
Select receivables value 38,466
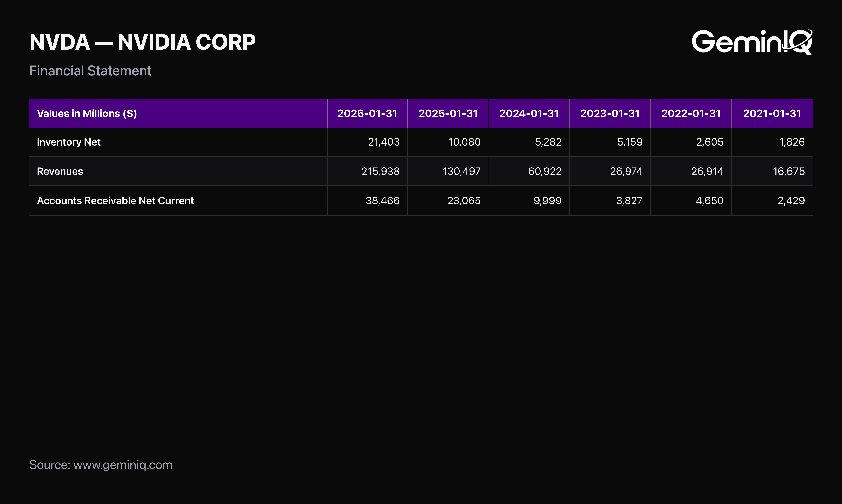[x=383, y=201]
